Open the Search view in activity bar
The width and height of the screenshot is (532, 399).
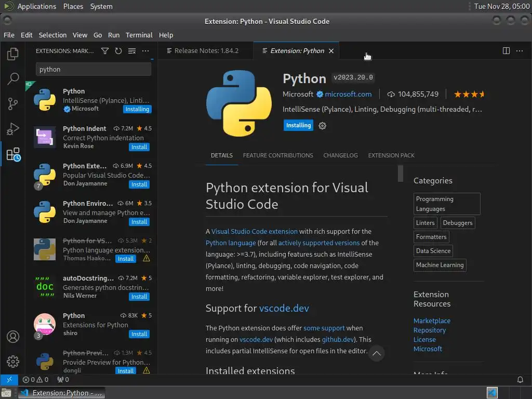(x=13, y=78)
